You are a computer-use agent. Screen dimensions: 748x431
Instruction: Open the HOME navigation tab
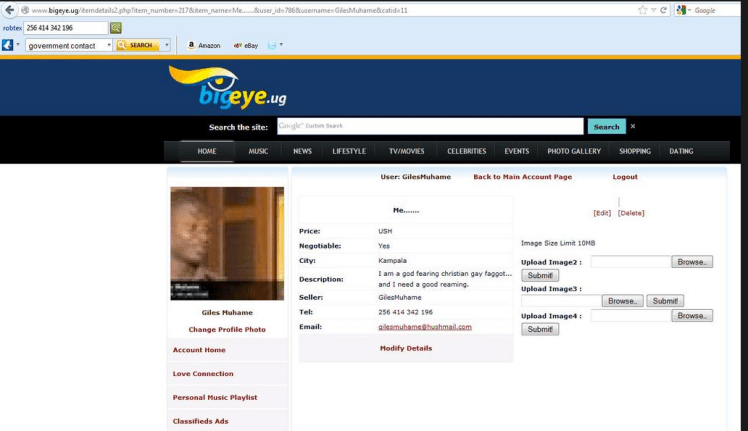[207, 151]
